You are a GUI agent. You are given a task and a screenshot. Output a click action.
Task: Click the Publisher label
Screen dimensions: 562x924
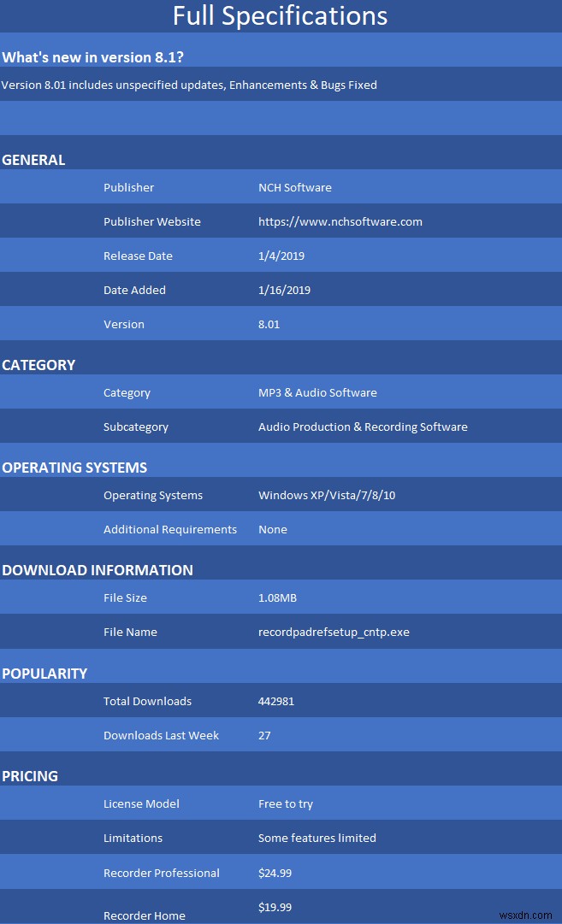[x=128, y=187]
